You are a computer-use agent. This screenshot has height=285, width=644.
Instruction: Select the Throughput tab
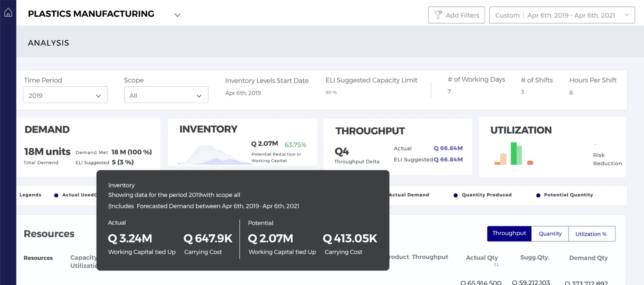click(509, 233)
